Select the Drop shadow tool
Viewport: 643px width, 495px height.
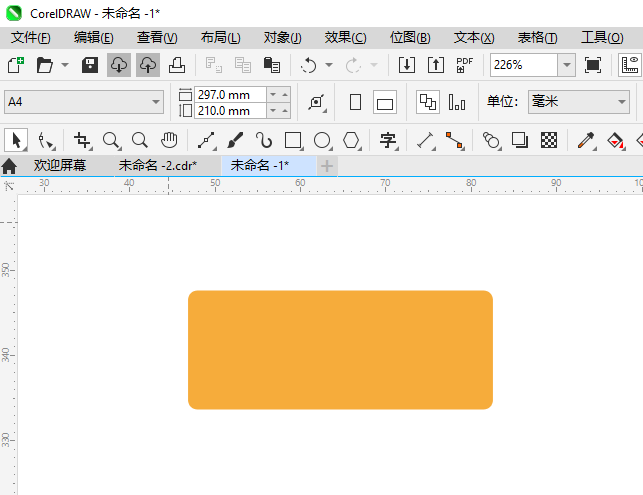(520, 140)
